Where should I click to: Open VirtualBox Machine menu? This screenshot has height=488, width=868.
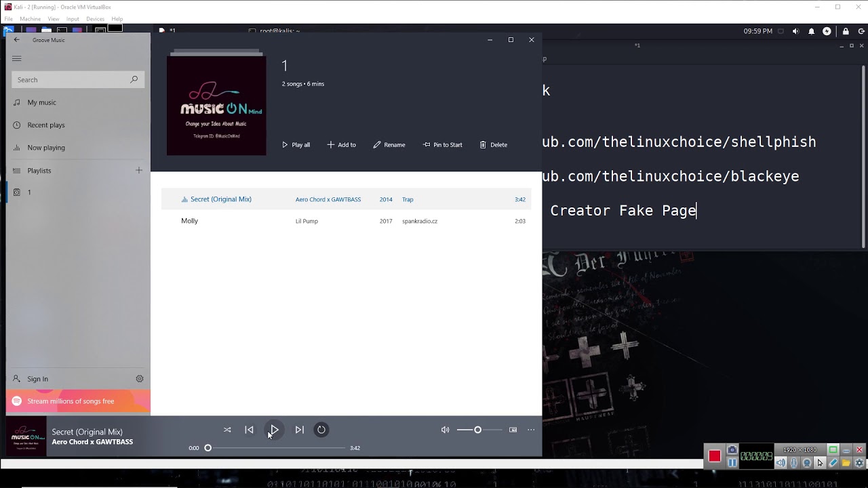[30, 19]
